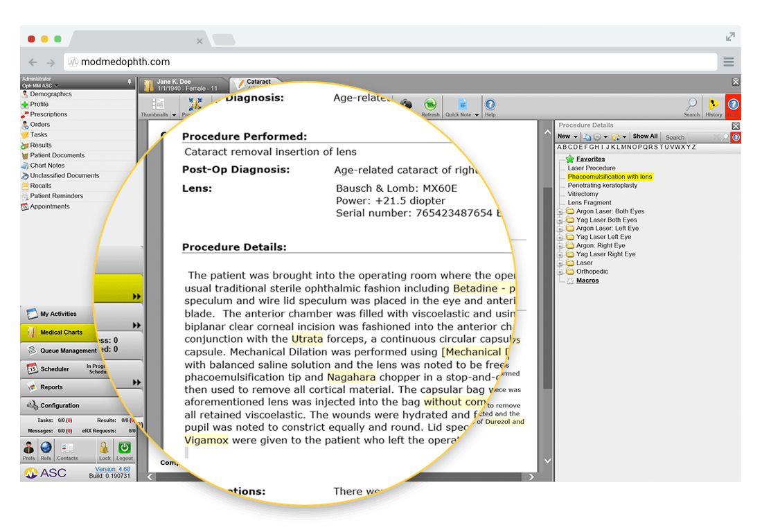762x532 pixels.
Task: Select Penetrating keratoplasty
Action: tap(603, 186)
